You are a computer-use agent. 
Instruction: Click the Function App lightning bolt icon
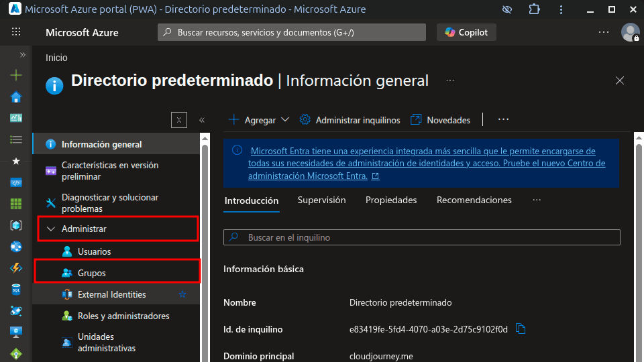(16, 268)
